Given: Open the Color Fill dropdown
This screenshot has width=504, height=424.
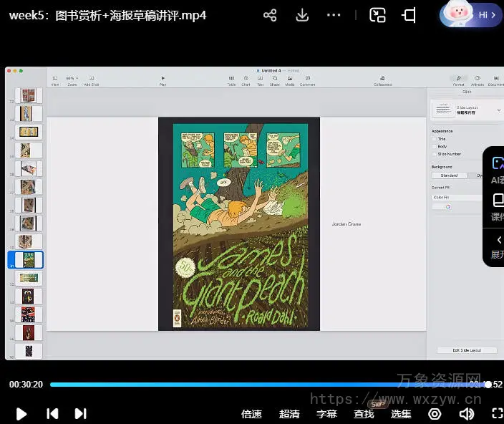Looking at the screenshot, I should 458,197.
